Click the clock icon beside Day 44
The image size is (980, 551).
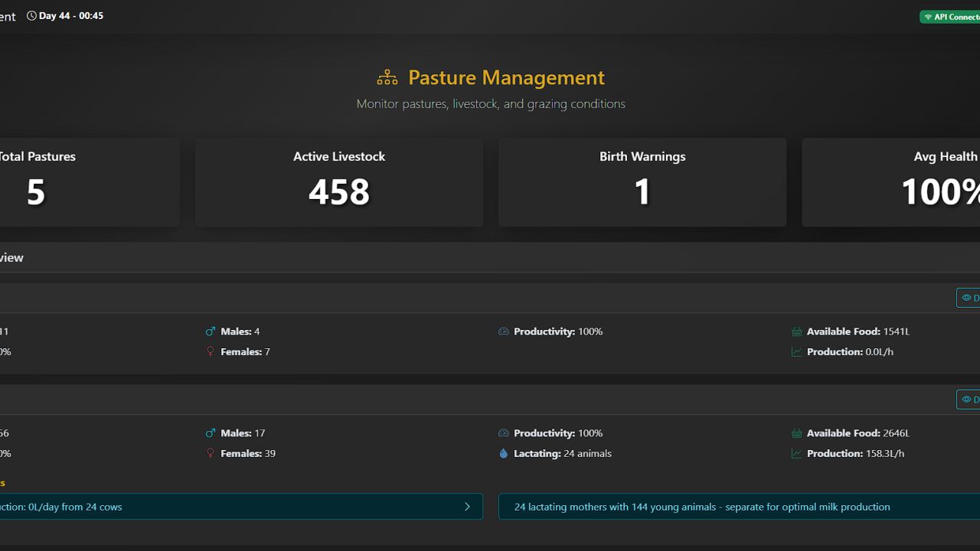(x=31, y=15)
